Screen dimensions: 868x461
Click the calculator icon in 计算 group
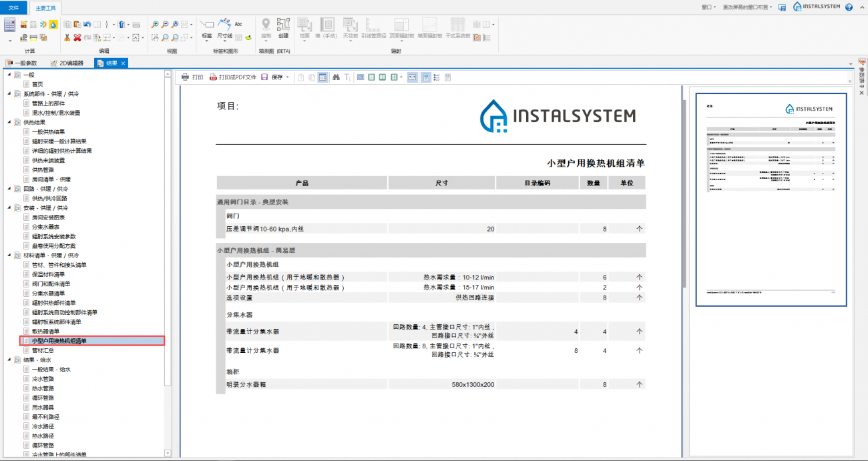(x=10, y=25)
